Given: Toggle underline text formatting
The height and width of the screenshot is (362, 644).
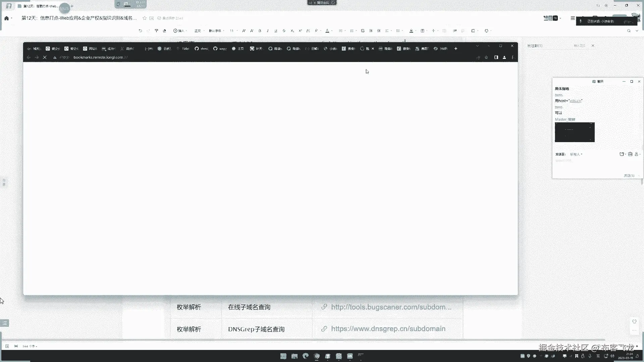Looking at the screenshot, I should click(x=276, y=31).
